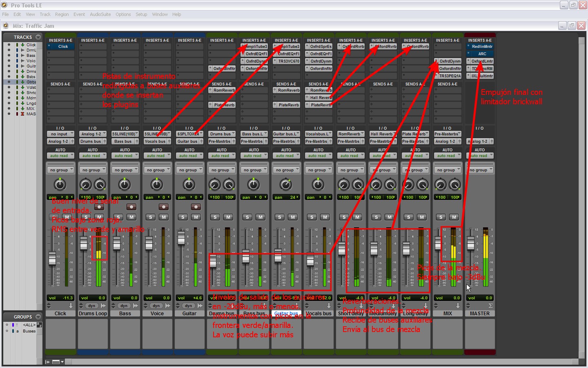Click the Click track pan knob
Viewport: 588px width, 368px height.
[x=60, y=185]
